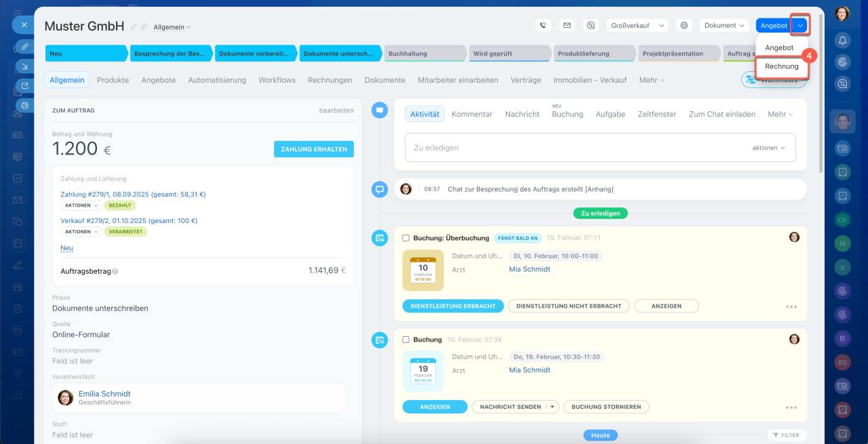Check the Buchung: Überbuchung checkbox
Image resolution: width=868 pixels, height=444 pixels.
click(x=406, y=238)
